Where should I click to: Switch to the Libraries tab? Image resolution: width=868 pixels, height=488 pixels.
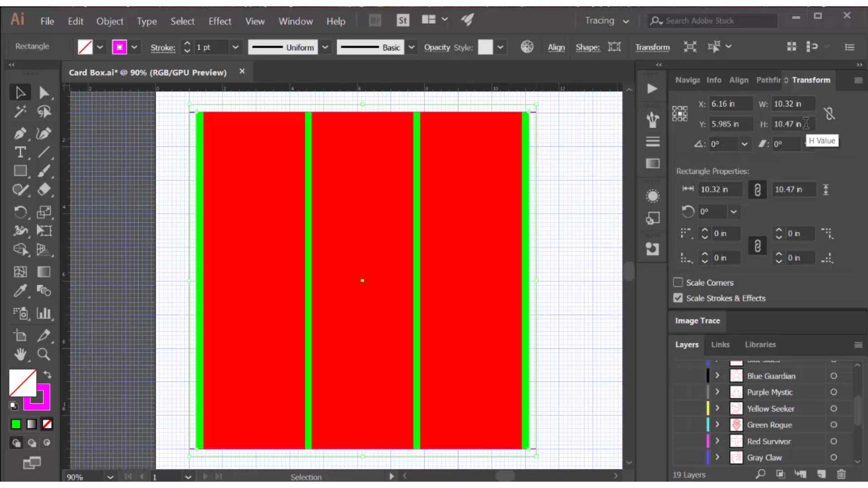[760, 345]
